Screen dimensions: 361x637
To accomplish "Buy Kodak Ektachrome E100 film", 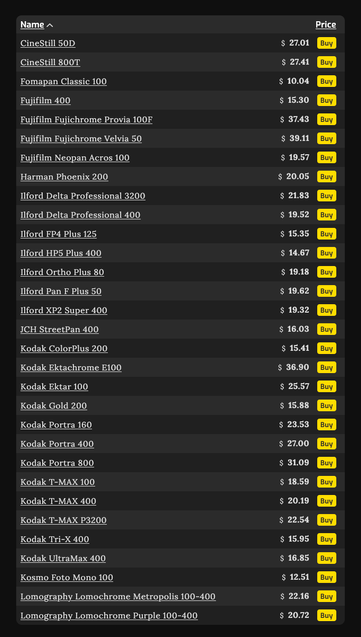I will coord(326,368).
